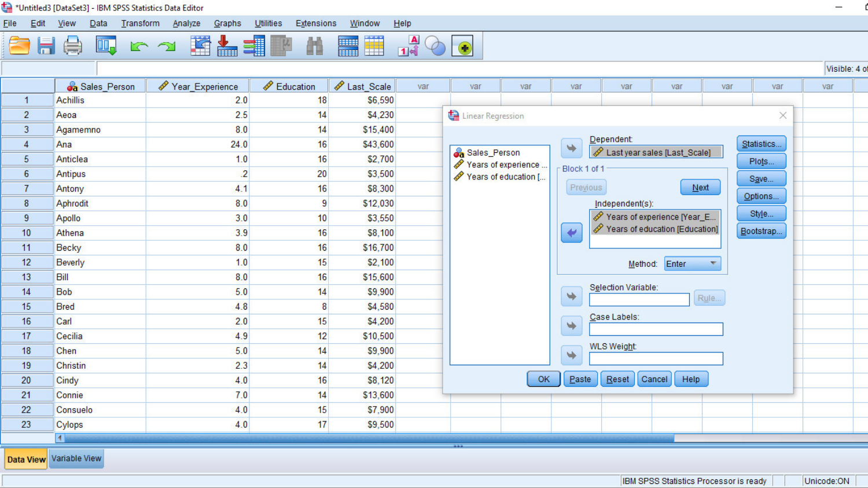Select the Sales_Person column header
This screenshot has width=868, height=488.
click(x=101, y=86)
